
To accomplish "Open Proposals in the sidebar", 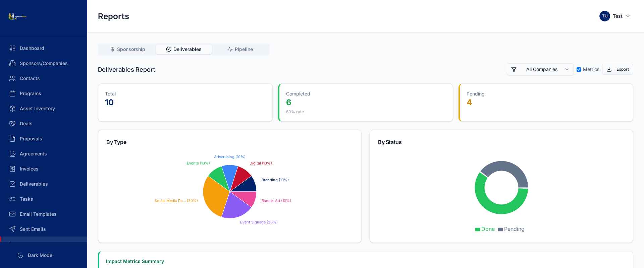I will pyautogui.click(x=44, y=139).
